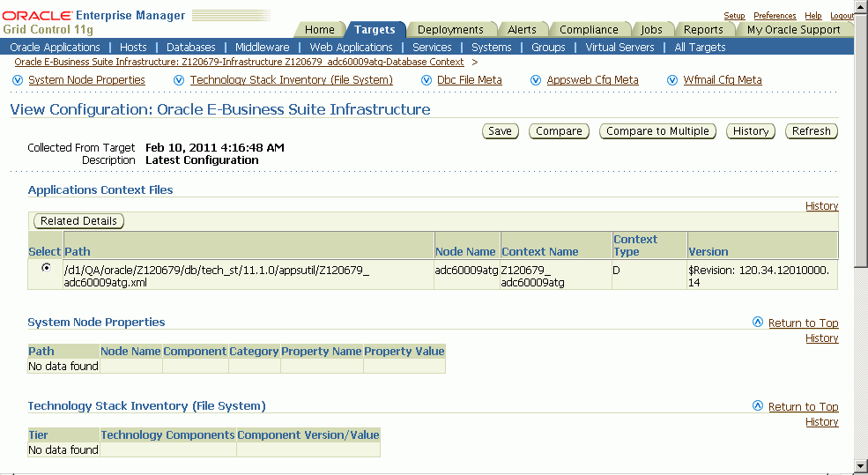This screenshot has height=475, width=868.
Task: Click the Related Details button
Action: pos(78,221)
